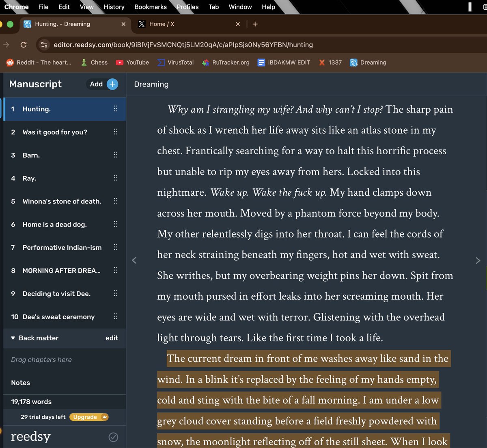Open site information icon in address bar
Image resolution: width=487 pixels, height=448 pixels.
45,45
